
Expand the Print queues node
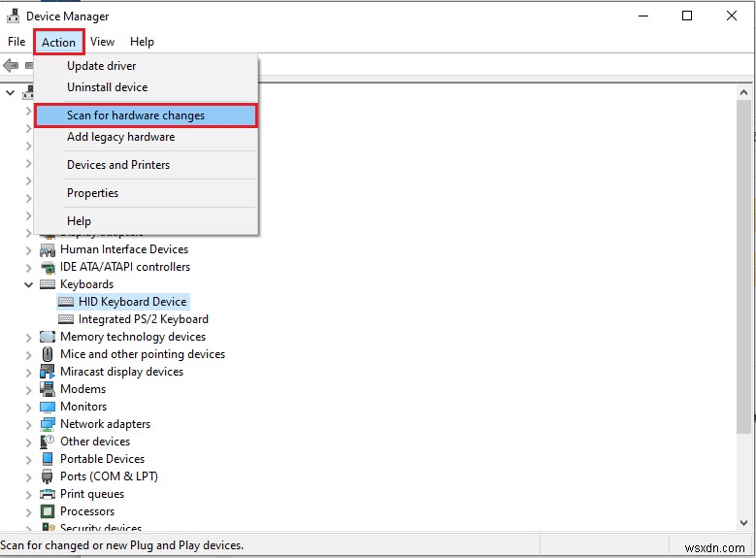pos(28,494)
